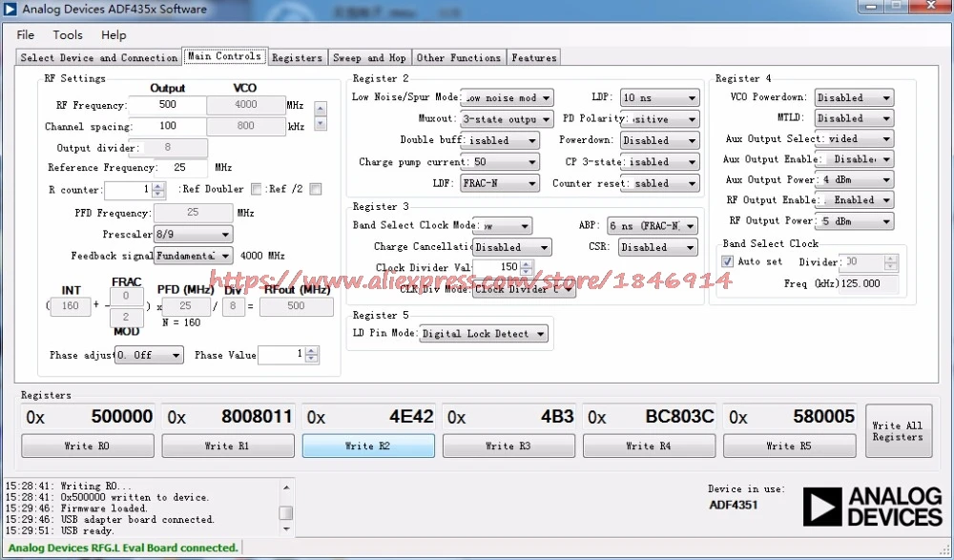Click the Write R3 button
This screenshot has width=954, height=560.
(508, 446)
